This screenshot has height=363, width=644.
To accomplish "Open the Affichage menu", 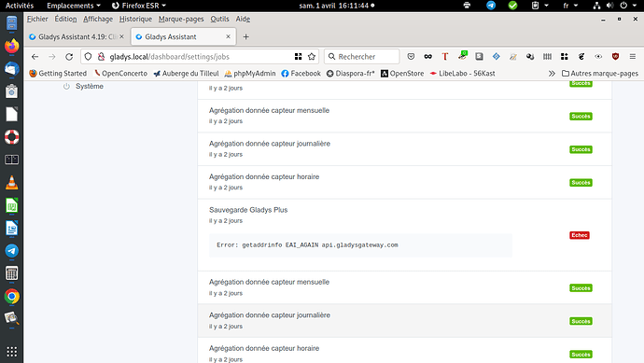I will pos(98,19).
